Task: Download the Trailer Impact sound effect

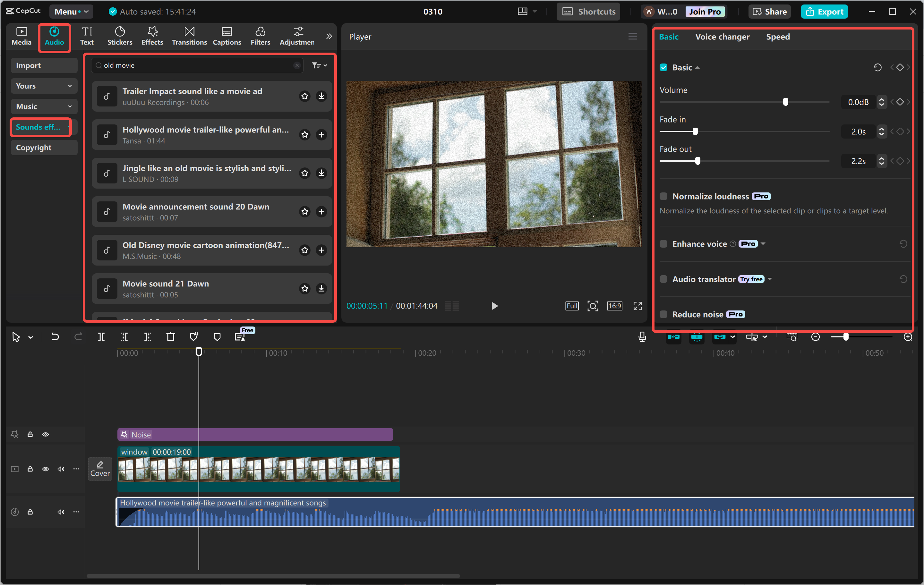Action: pos(321,96)
